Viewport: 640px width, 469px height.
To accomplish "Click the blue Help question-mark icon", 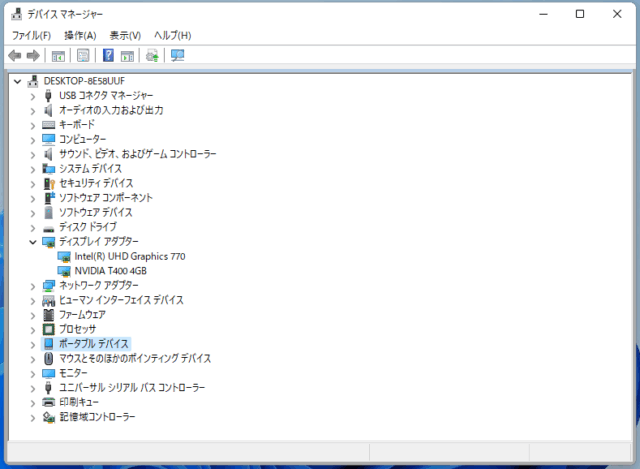I will coord(108,55).
